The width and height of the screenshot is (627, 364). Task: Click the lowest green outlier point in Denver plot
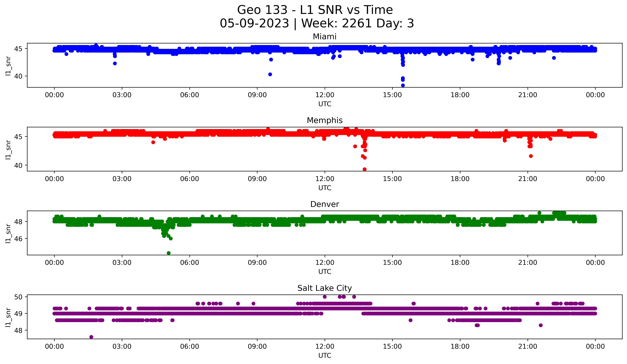pos(169,253)
